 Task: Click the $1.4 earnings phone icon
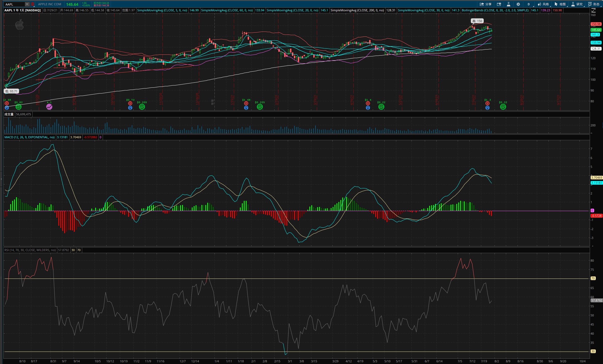(x=368, y=103)
